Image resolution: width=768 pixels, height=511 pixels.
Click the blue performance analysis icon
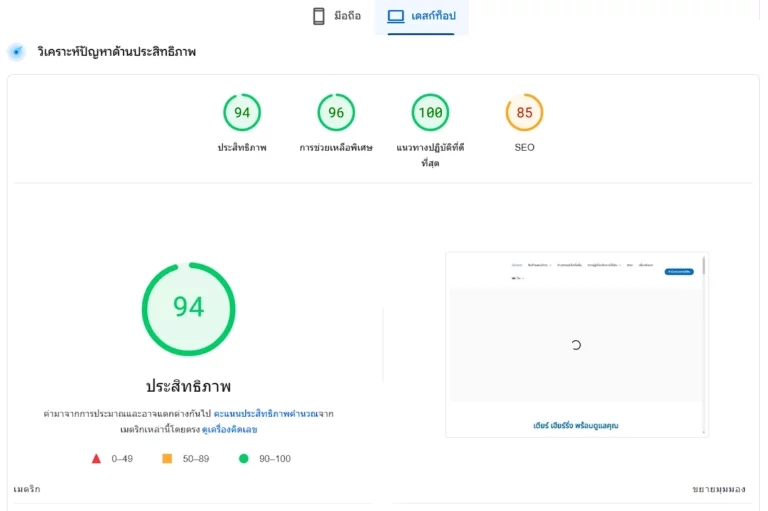pyautogui.click(x=17, y=51)
